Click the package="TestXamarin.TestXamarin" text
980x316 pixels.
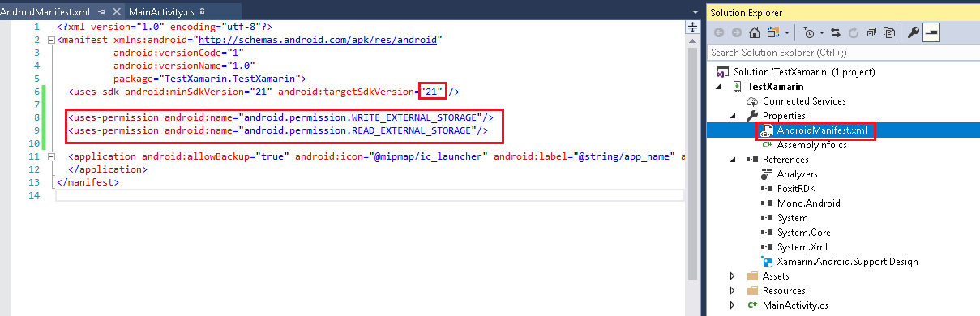click(209, 79)
